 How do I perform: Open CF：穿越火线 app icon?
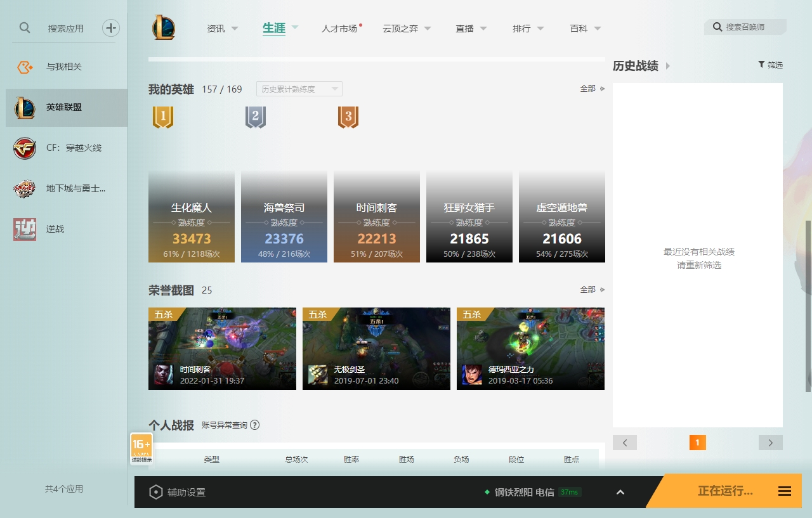coord(25,148)
